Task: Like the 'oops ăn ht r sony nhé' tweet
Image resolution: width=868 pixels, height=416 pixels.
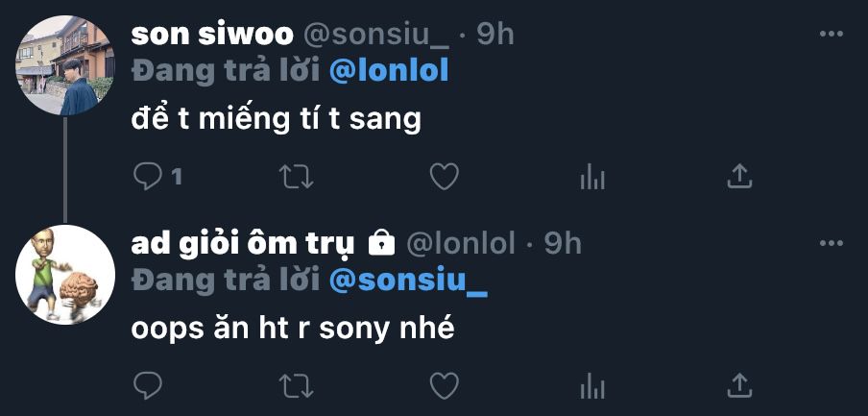Action: coord(443,385)
